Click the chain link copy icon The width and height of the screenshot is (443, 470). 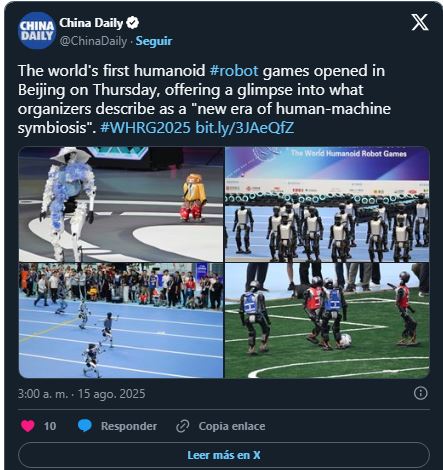[182, 426]
